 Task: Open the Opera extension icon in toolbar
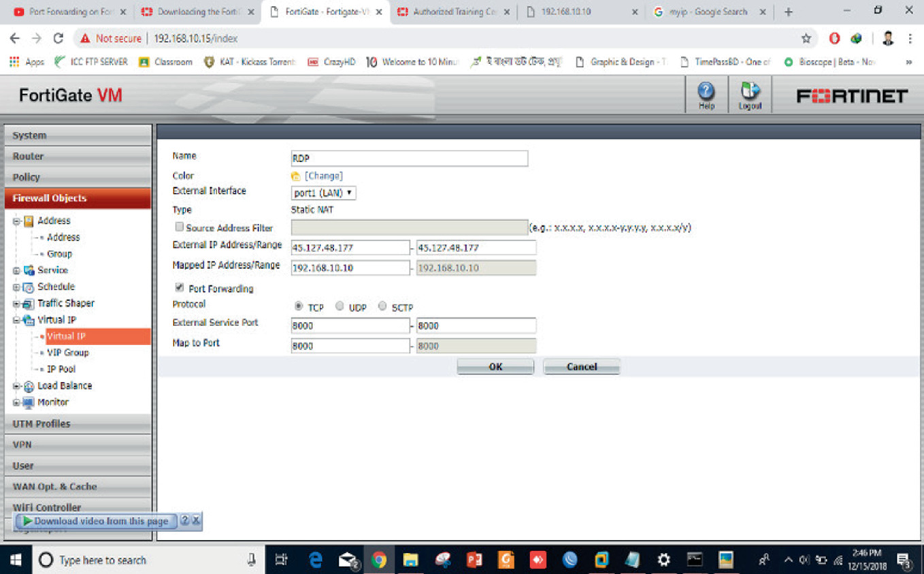coord(835,39)
